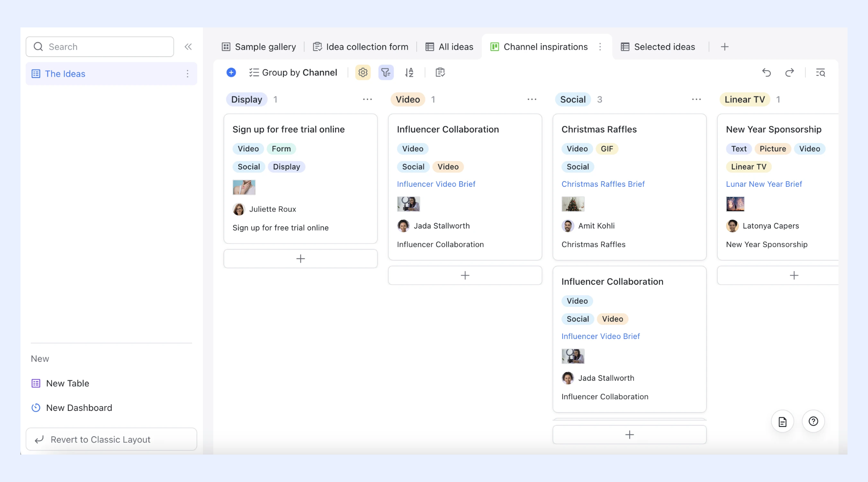Add card to Linear TV column
The width and height of the screenshot is (868, 482).
pyautogui.click(x=779, y=275)
